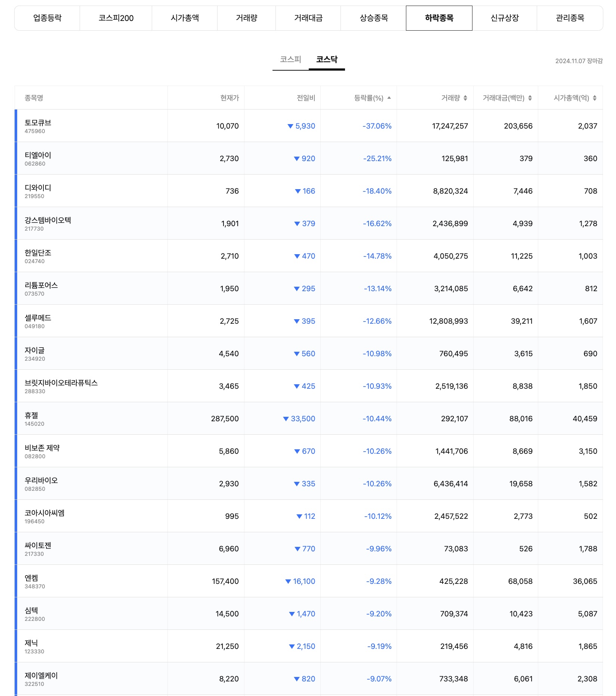Sort by the 거래량 column header arrows
This screenshot has height=696, width=616.
(465, 98)
